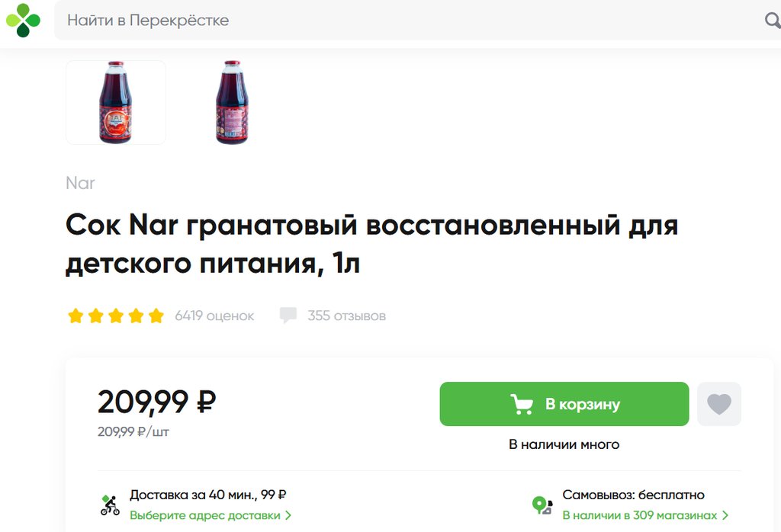Click the 'Доставка за 40 мин., 99 ₽' text
Screen dimensions: 781x532
point(207,495)
